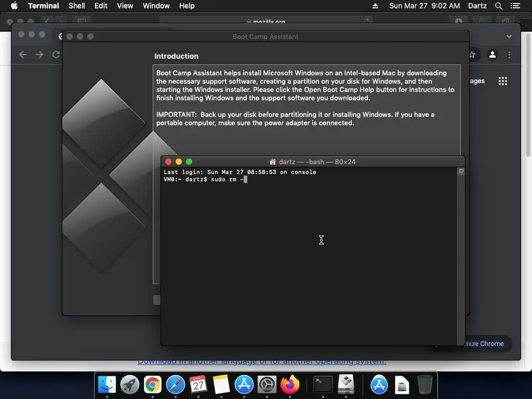This screenshot has width=532, height=399.
Task: Open App Store icon left of System Preferences
Action: coord(244,385)
